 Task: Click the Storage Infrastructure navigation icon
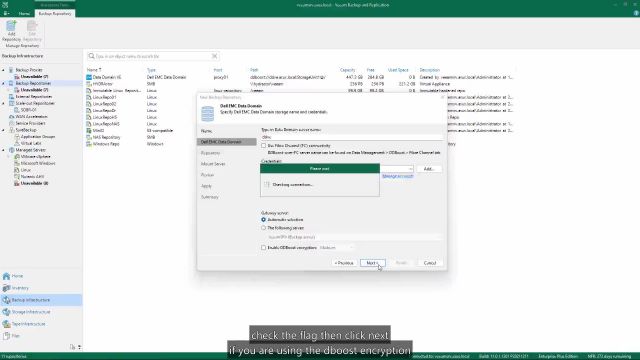tap(6, 312)
